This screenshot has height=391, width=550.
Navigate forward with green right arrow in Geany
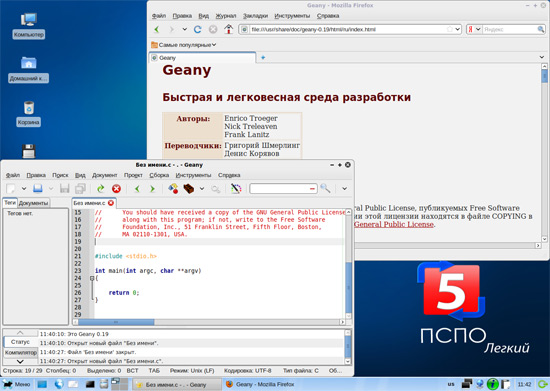pos(152,189)
